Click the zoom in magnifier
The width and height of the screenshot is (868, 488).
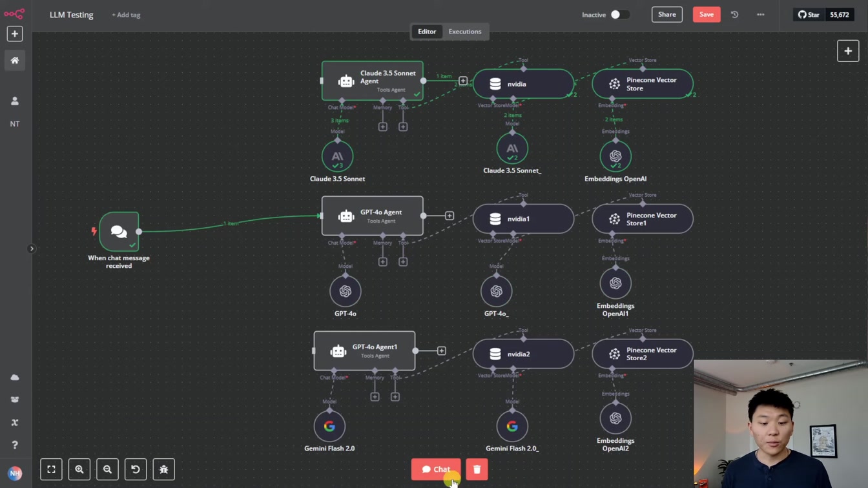coord(79,469)
